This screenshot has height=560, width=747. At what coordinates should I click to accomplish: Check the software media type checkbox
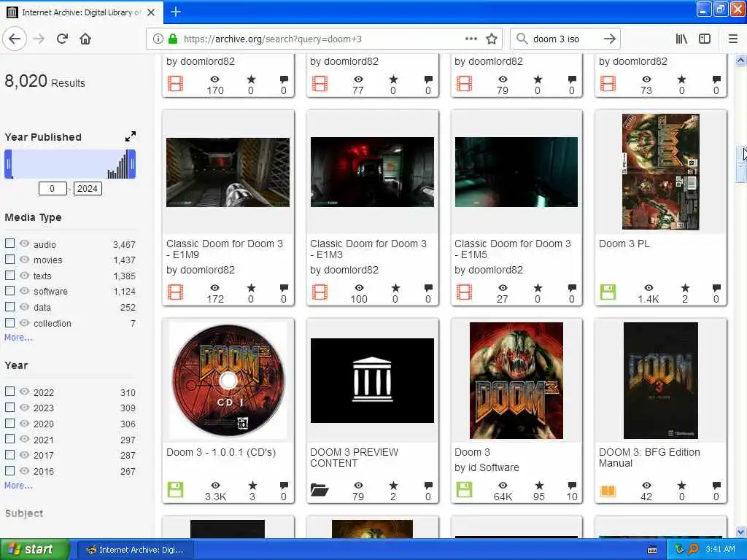click(9, 290)
